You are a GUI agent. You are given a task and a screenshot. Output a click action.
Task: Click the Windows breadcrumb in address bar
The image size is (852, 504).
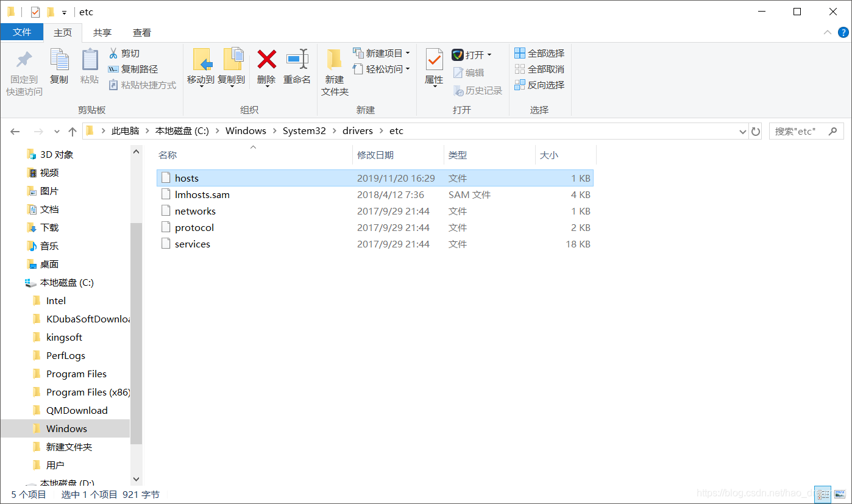246,131
